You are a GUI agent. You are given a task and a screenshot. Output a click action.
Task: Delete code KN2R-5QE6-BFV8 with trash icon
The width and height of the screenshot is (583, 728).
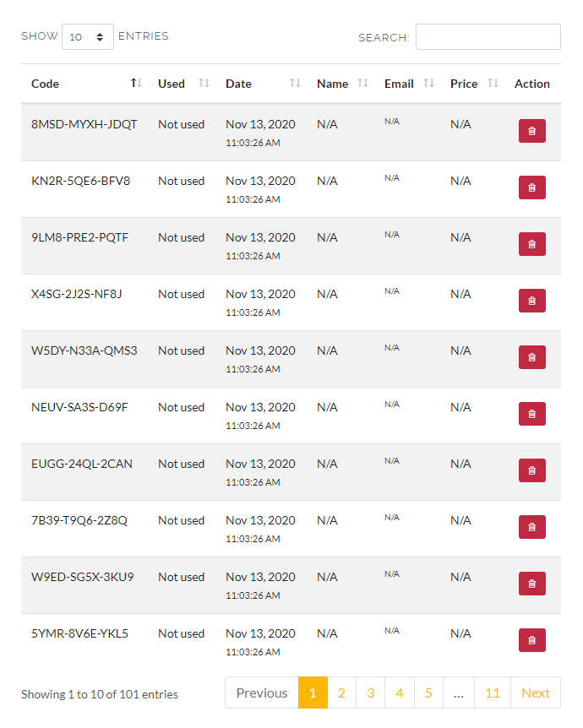(532, 187)
